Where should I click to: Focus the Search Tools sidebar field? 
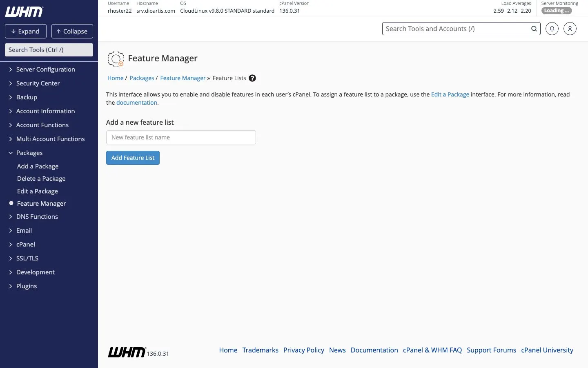49,50
